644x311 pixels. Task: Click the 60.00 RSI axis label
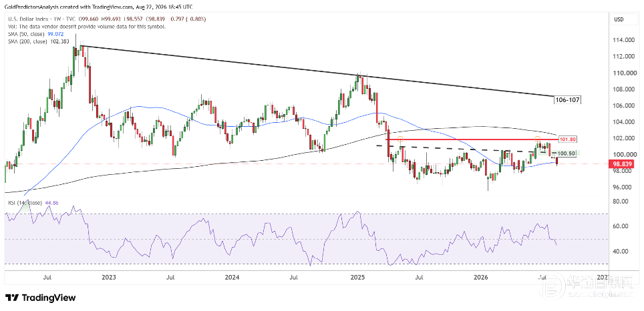point(621,226)
